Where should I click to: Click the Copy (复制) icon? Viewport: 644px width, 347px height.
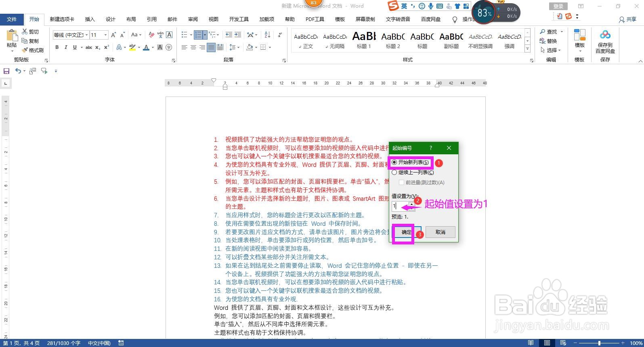(x=25, y=41)
